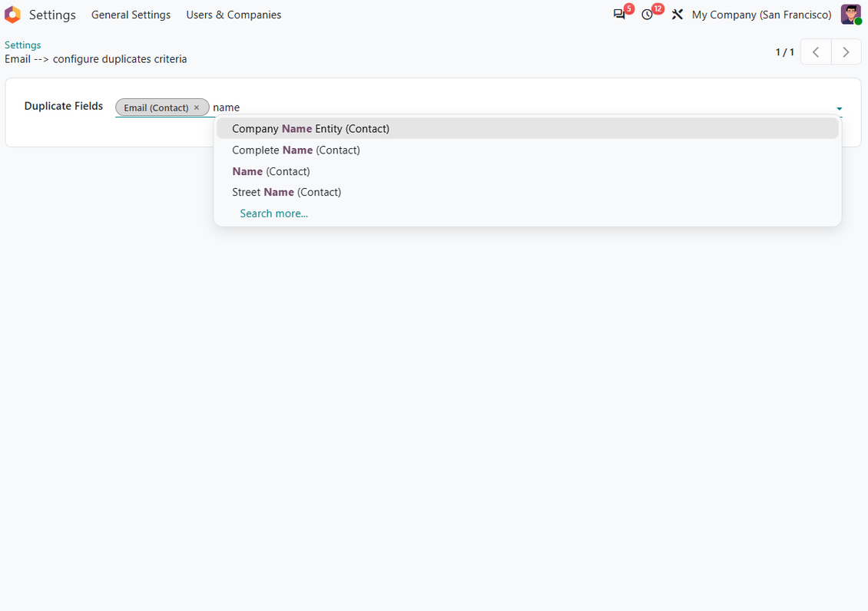
Task: Open the General Settings menu
Action: coord(131,15)
